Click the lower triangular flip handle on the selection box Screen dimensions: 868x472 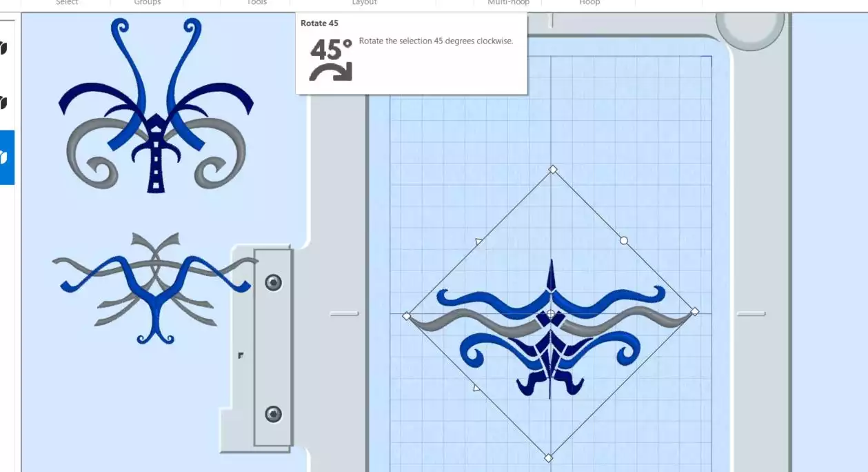476,388
